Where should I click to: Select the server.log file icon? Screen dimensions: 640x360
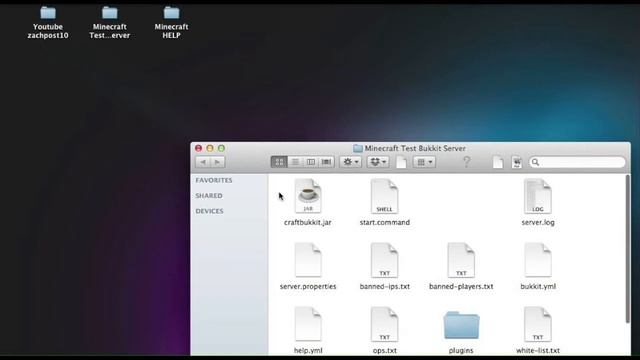click(538, 196)
